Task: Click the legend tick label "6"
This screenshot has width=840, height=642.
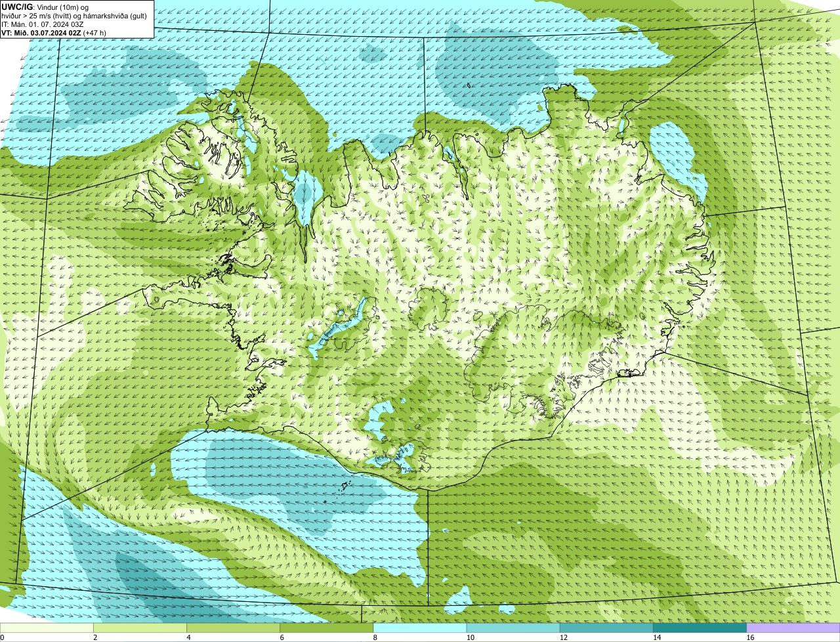Action: point(282,637)
